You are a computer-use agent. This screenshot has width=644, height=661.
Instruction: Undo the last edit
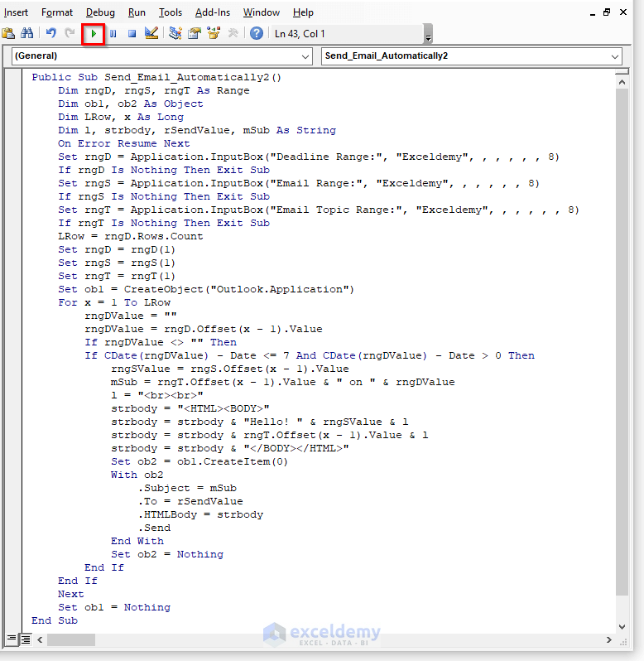point(51,33)
